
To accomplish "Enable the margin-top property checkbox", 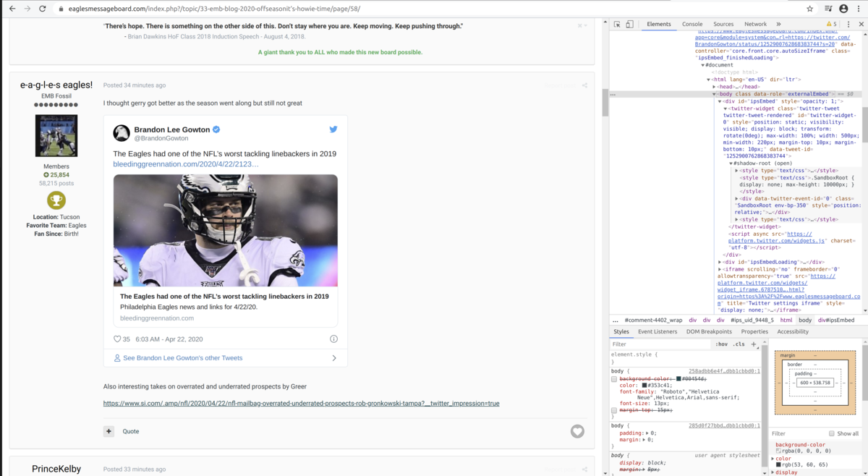I will coord(614,410).
